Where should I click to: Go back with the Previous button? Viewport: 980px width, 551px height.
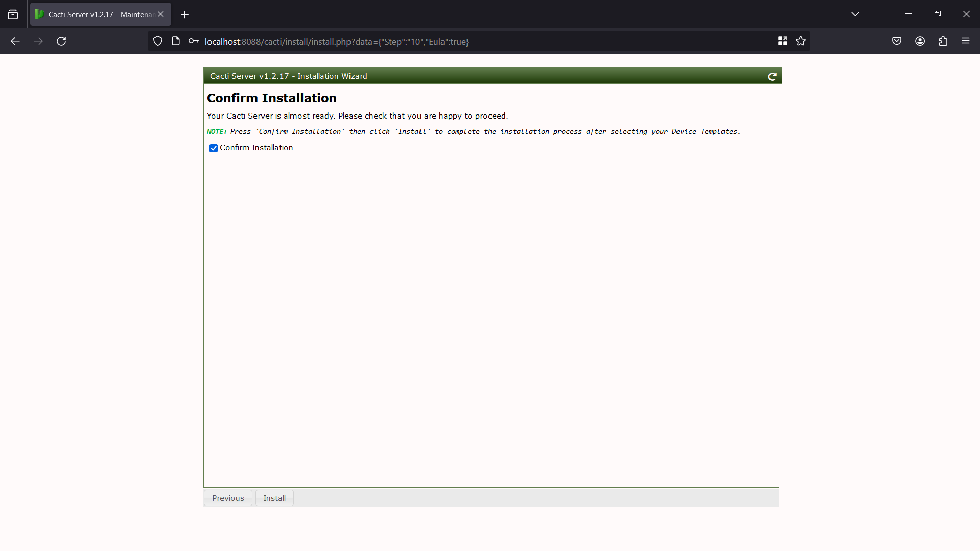click(228, 498)
